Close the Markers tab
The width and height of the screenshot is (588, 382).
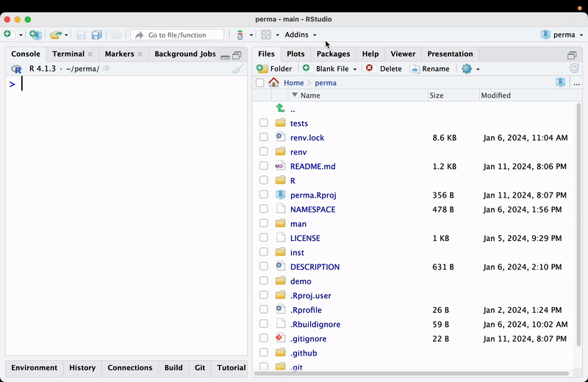click(140, 54)
